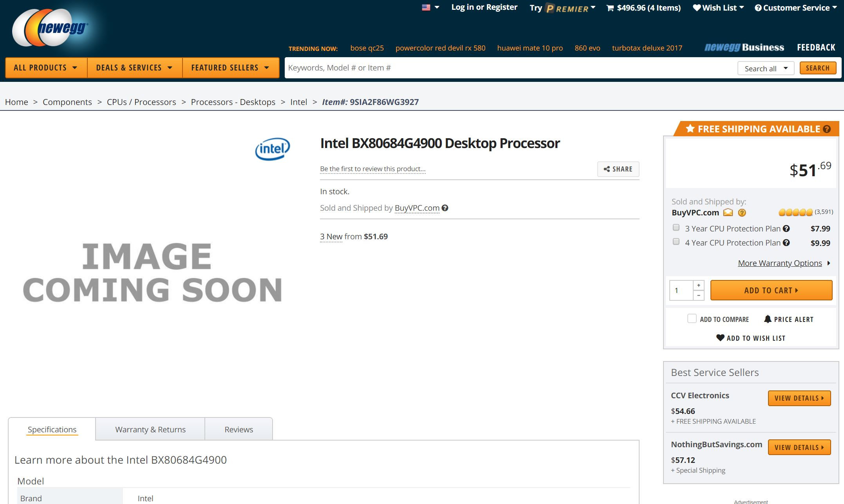Screen dimensions: 844x504
Task: Open the Search all category dropdown
Action: tap(766, 69)
